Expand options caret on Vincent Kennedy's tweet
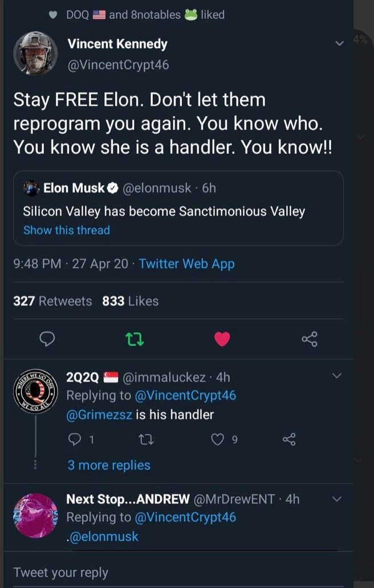374x588 pixels. pyautogui.click(x=340, y=44)
